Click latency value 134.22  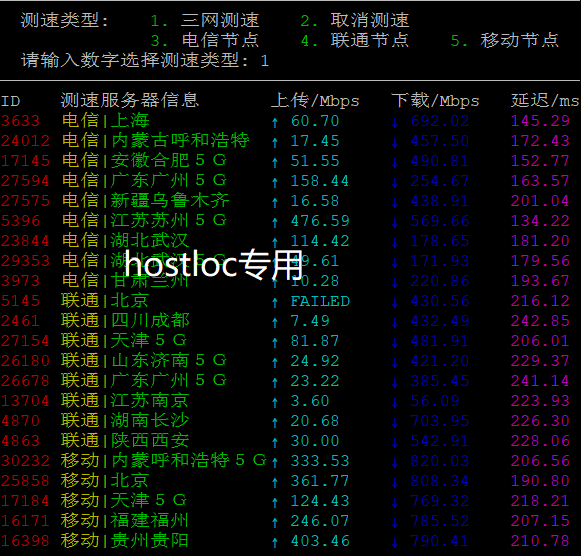point(540,221)
